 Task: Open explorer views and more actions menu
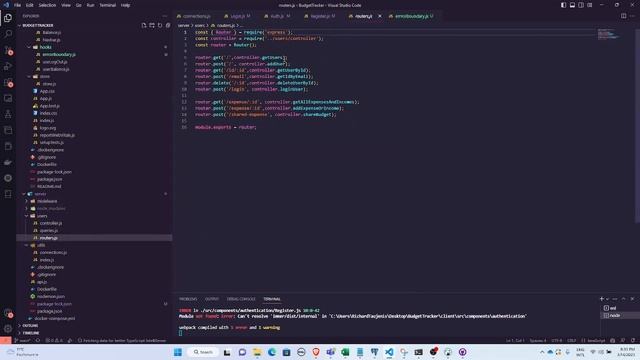[x=165, y=16]
